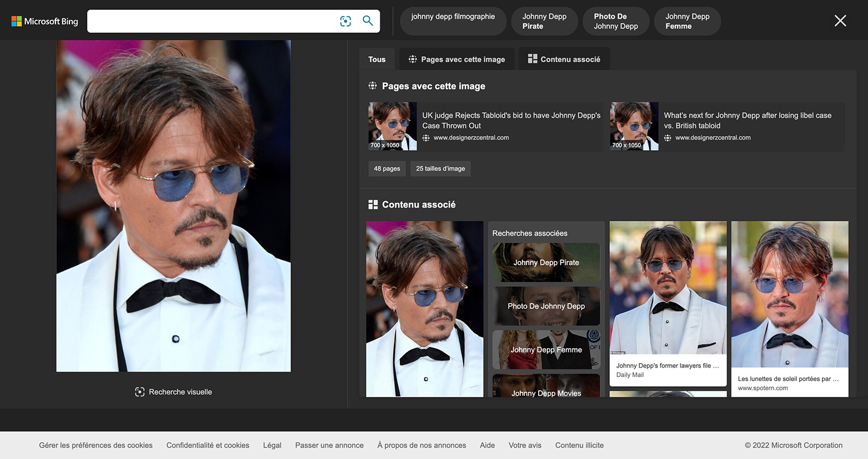Image resolution: width=868 pixels, height=459 pixels.
Task: Select related search 'Johnny Depp Femme' tile
Action: [546, 350]
